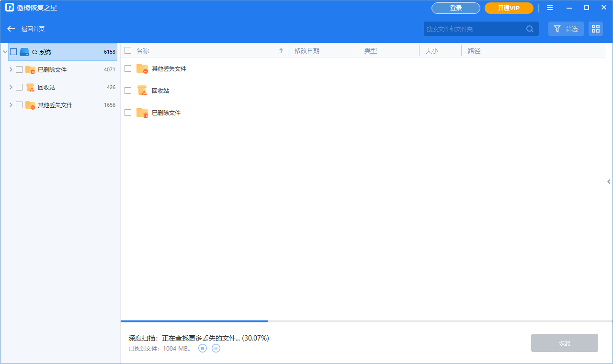Expand the 已删除文件 tree item
Viewport: 613px width, 364px height.
click(11, 69)
